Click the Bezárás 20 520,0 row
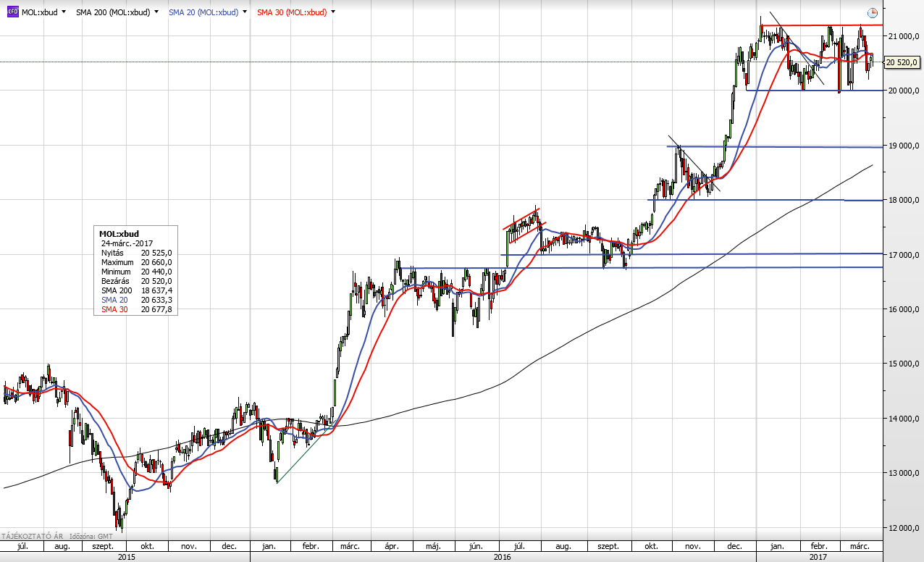This screenshot has height=562, width=924. [136, 281]
